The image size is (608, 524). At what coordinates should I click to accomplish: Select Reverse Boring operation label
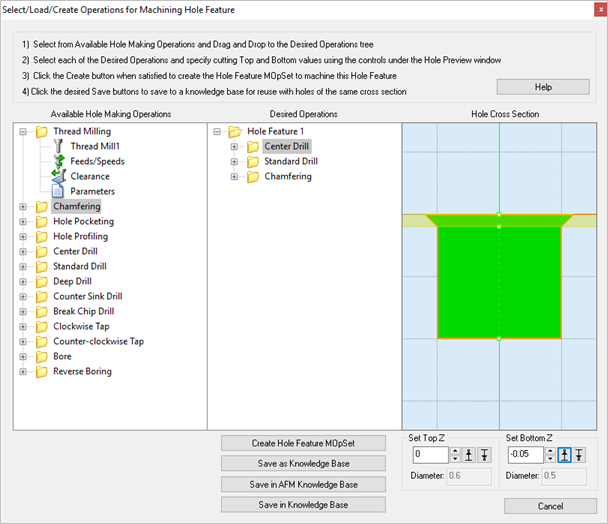click(82, 372)
